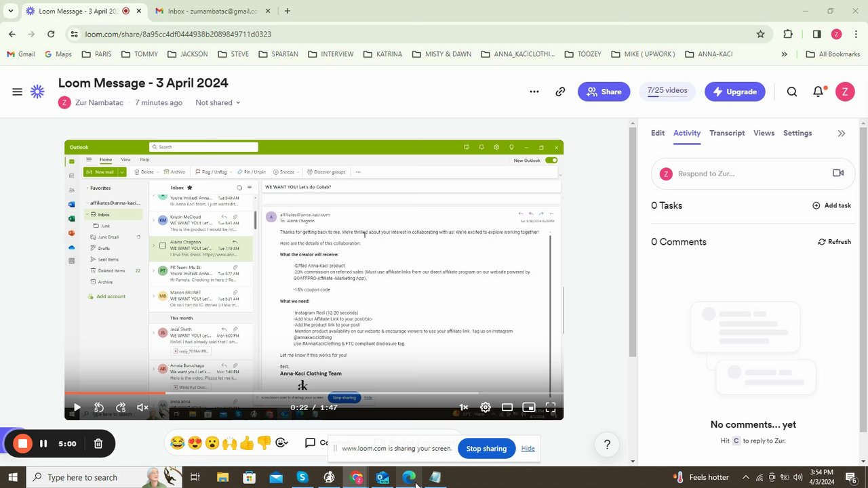Viewport: 868px width, 488px height.
Task: Enter fullscreen video mode
Action: coord(551,407)
